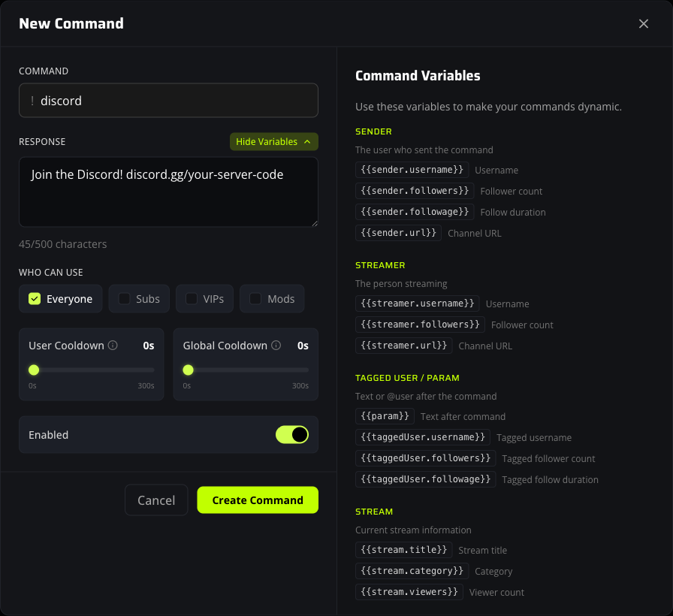
Task: Insert the {{stream.title}} variable
Action: pyautogui.click(x=404, y=550)
